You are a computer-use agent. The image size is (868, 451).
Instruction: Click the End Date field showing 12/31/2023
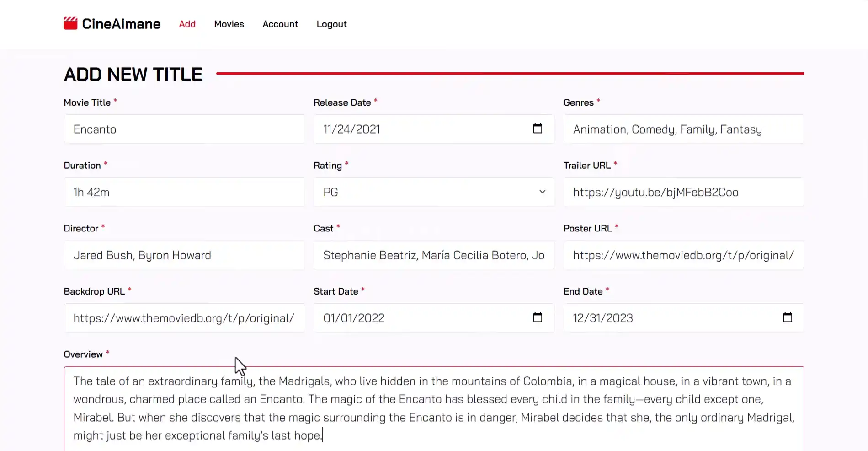pyautogui.click(x=683, y=318)
